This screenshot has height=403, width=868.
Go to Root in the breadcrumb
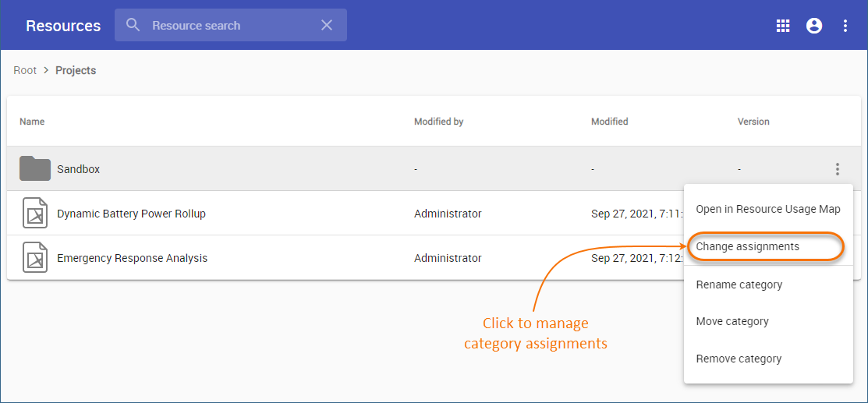(25, 70)
